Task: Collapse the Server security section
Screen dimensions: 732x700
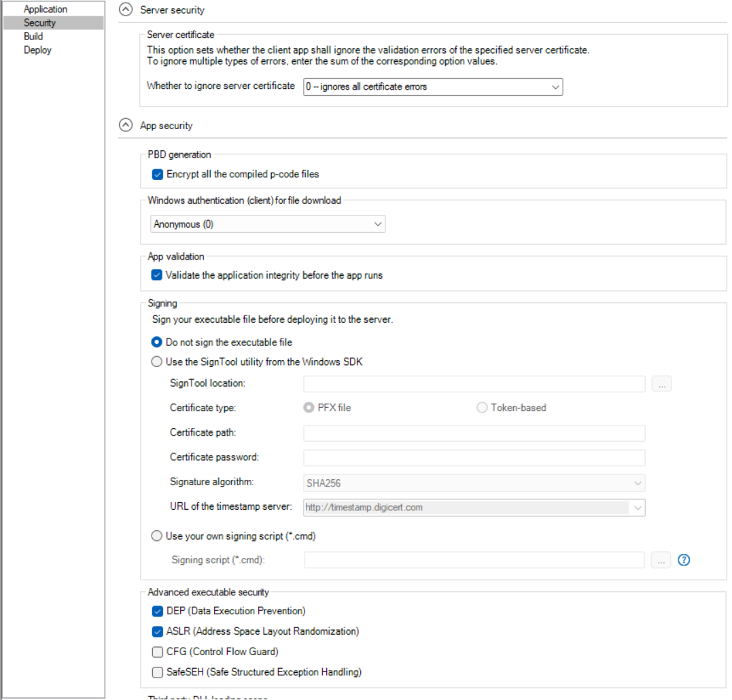Action: pos(126,10)
